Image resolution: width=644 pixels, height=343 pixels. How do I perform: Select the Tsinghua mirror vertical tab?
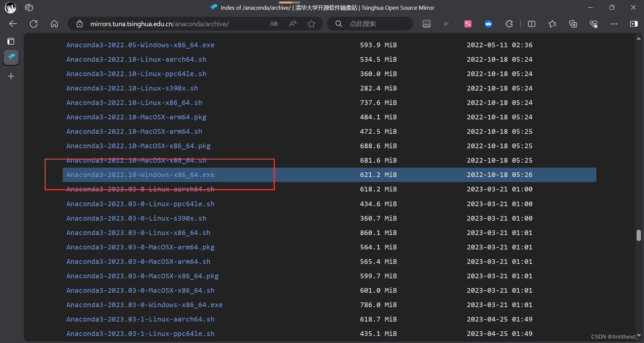pos(11,57)
